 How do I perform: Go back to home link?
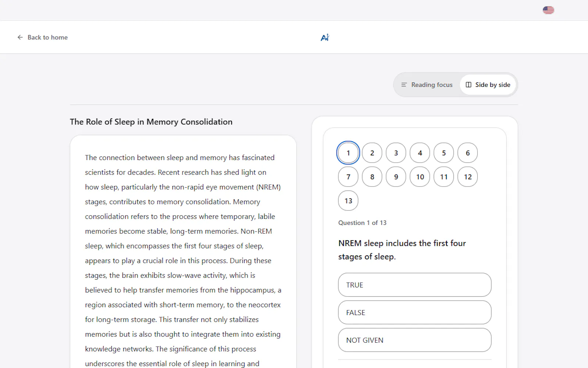click(x=43, y=37)
